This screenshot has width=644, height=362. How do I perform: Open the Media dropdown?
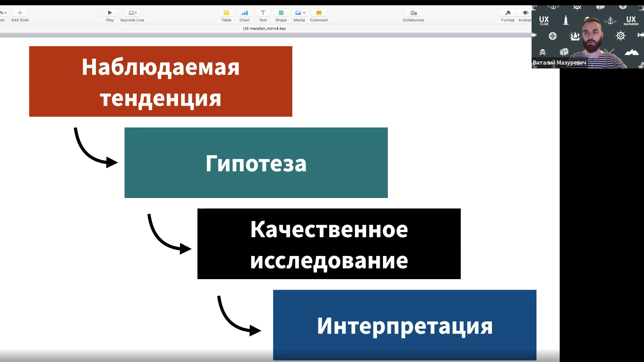point(300,13)
